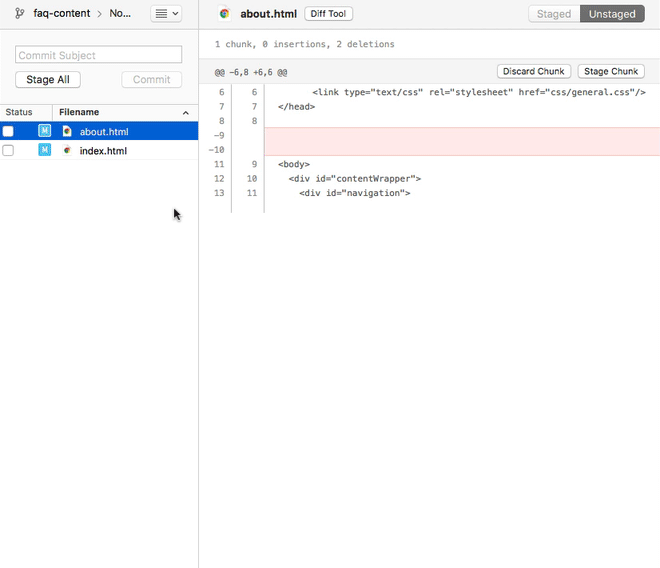Tick the stage checkbox for index.html
The height and width of the screenshot is (568, 660).
pyautogui.click(x=9, y=151)
